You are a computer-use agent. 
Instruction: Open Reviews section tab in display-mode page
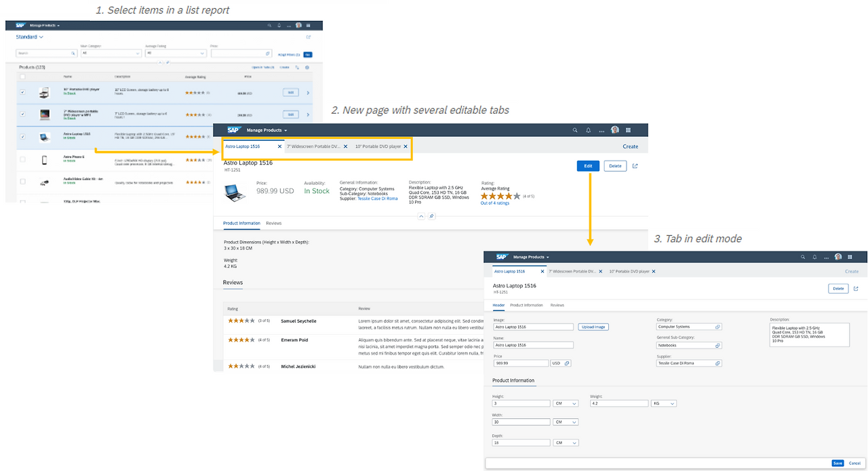(274, 223)
